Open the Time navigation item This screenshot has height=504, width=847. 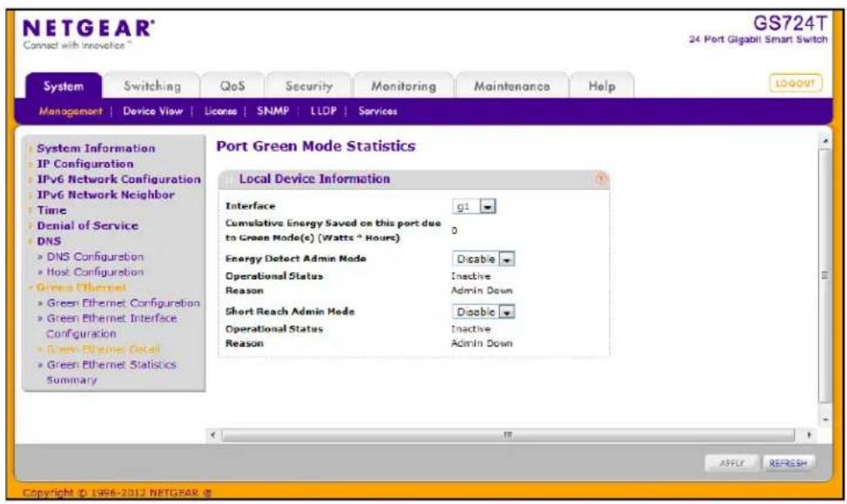point(51,210)
